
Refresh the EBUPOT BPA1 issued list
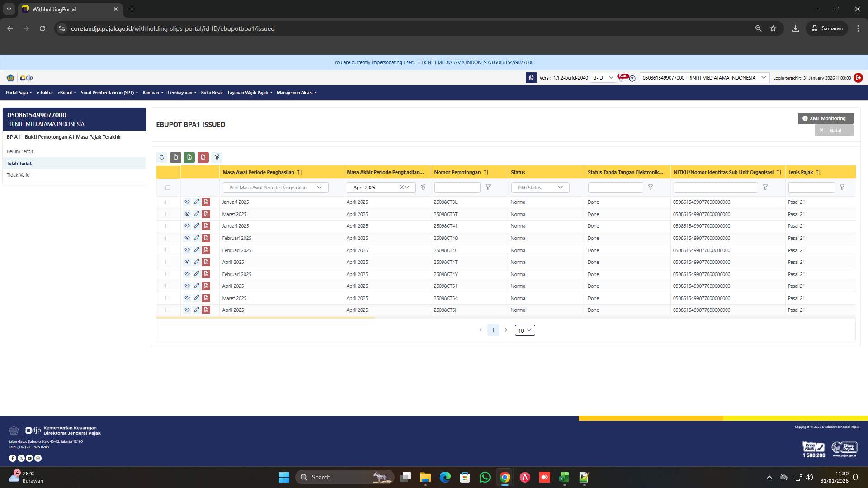161,157
